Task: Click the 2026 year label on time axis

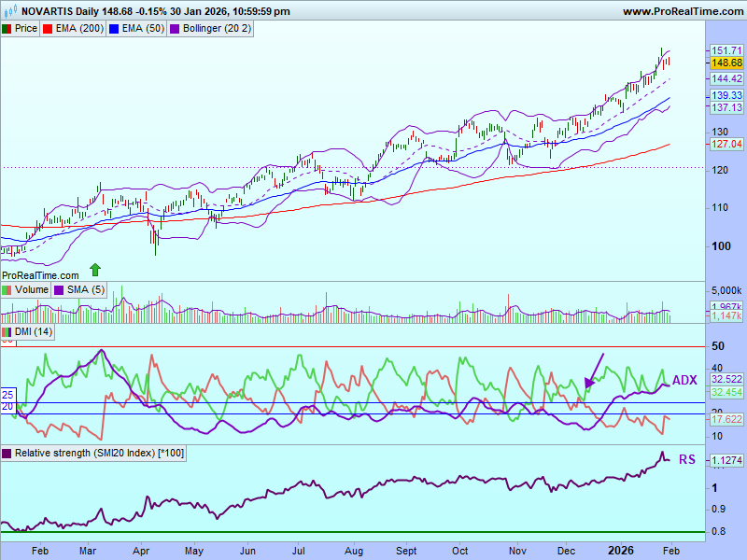Action: tap(621, 552)
